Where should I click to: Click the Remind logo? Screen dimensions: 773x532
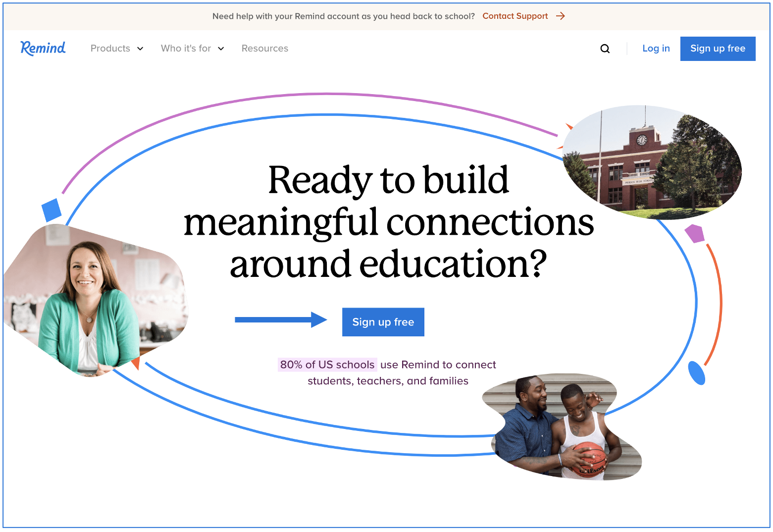coord(43,48)
